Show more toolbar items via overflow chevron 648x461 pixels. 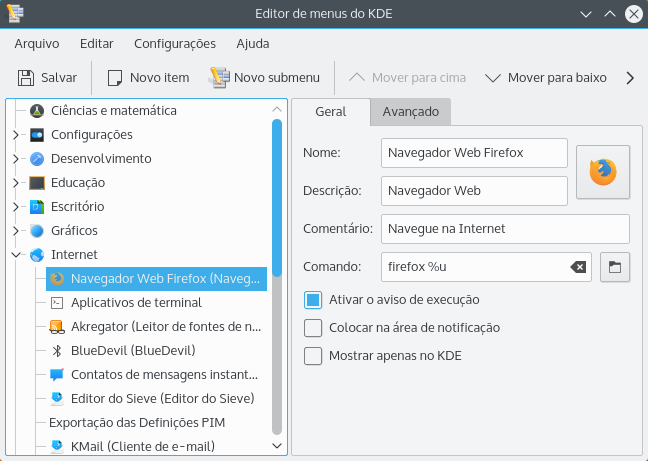(630, 77)
